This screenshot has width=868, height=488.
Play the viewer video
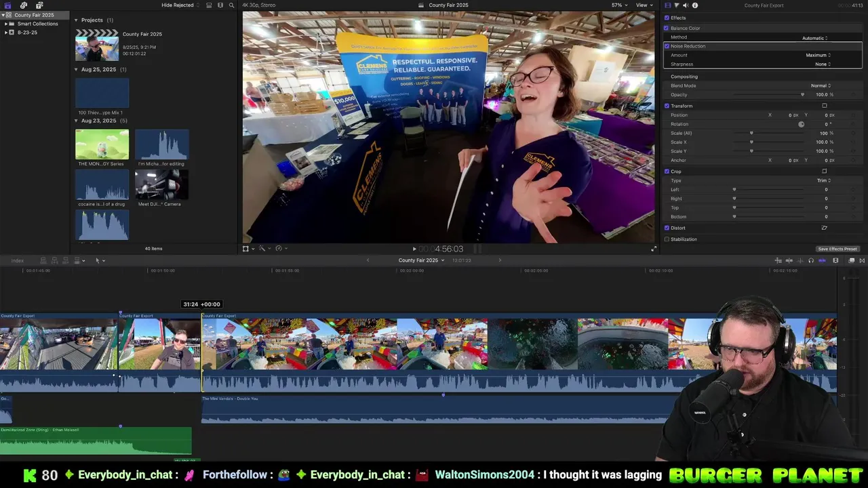click(x=414, y=249)
